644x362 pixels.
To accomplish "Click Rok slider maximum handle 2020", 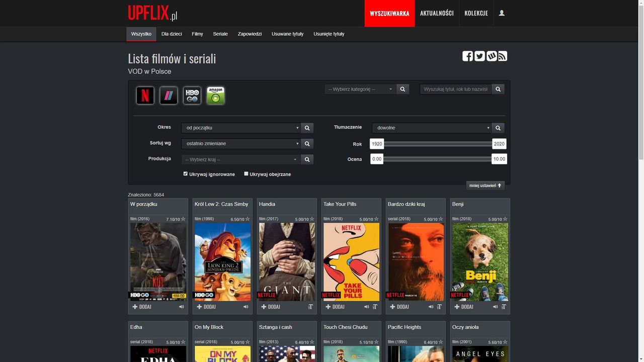I will pos(499,144).
